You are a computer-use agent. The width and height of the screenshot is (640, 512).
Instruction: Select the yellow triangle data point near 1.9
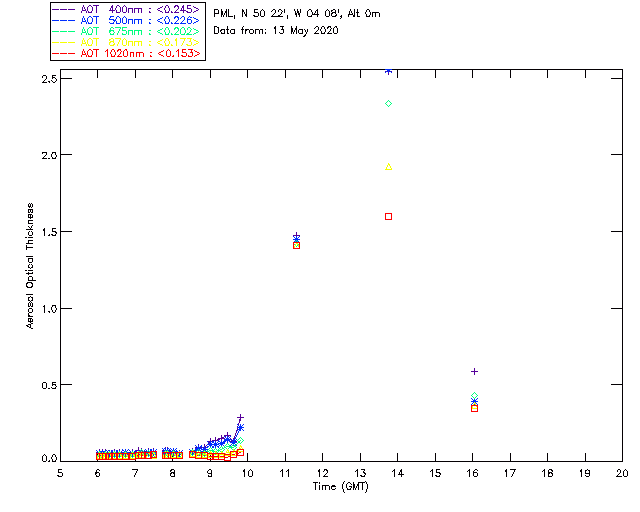pyautogui.click(x=389, y=167)
